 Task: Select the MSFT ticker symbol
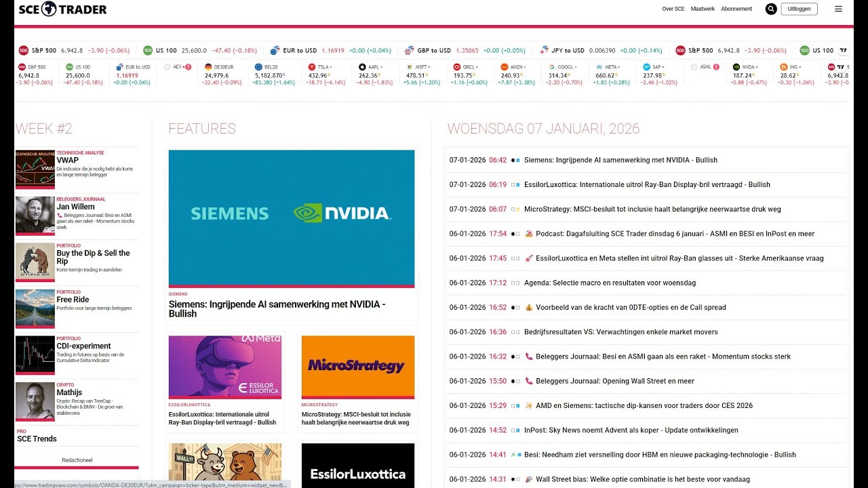(x=422, y=75)
